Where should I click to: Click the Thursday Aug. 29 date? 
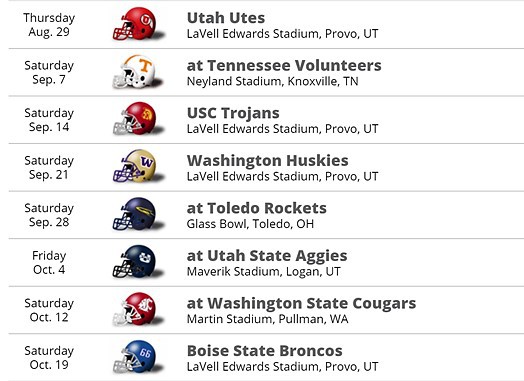coord(49,25)
